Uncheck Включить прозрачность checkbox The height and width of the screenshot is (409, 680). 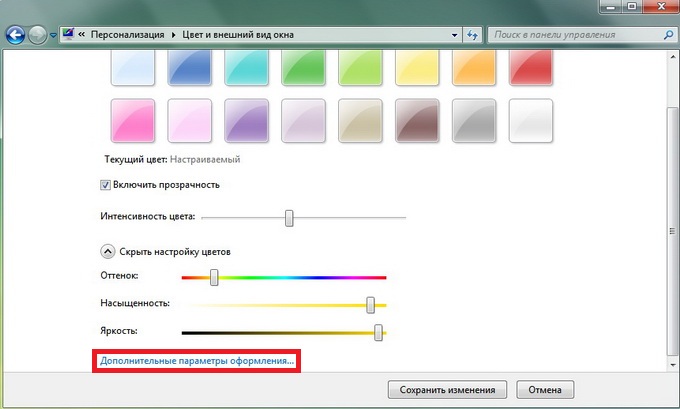click(105, 185)
